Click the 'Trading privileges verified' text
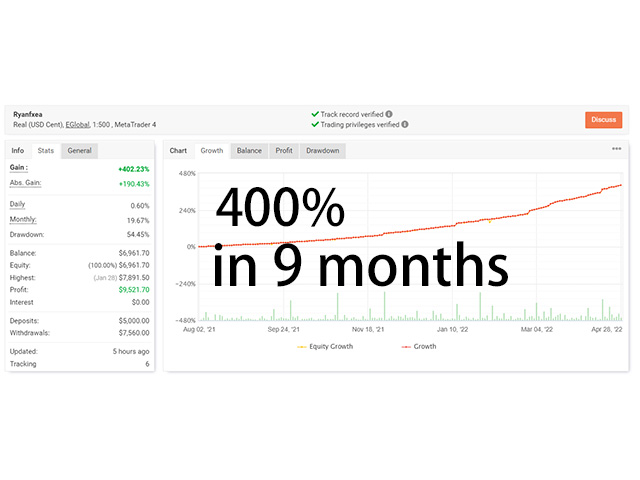This screenshot has width=640, height=480. [360, 124]
